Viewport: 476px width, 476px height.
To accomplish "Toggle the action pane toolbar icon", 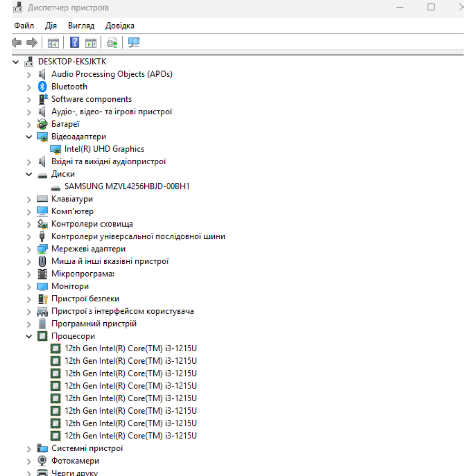I will 90,43.
